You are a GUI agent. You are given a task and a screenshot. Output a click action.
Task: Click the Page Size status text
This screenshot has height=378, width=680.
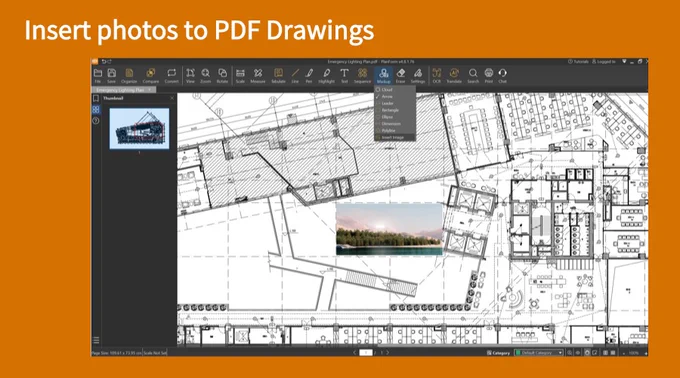(x=117, y=353)
